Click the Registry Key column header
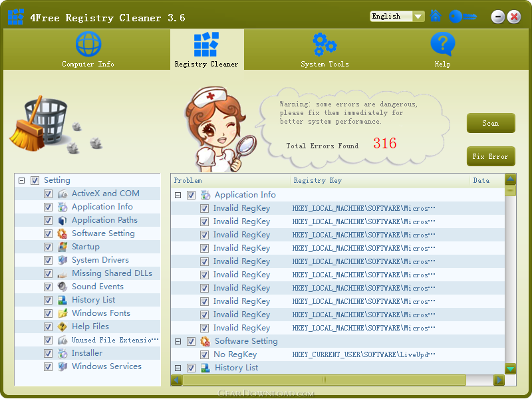 click(x=380, y=180)
